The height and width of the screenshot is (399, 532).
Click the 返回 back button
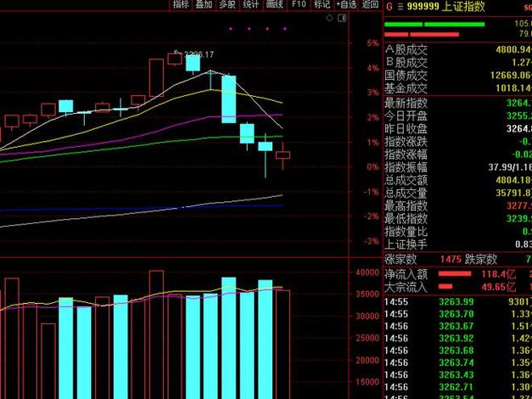click(370, 4)
